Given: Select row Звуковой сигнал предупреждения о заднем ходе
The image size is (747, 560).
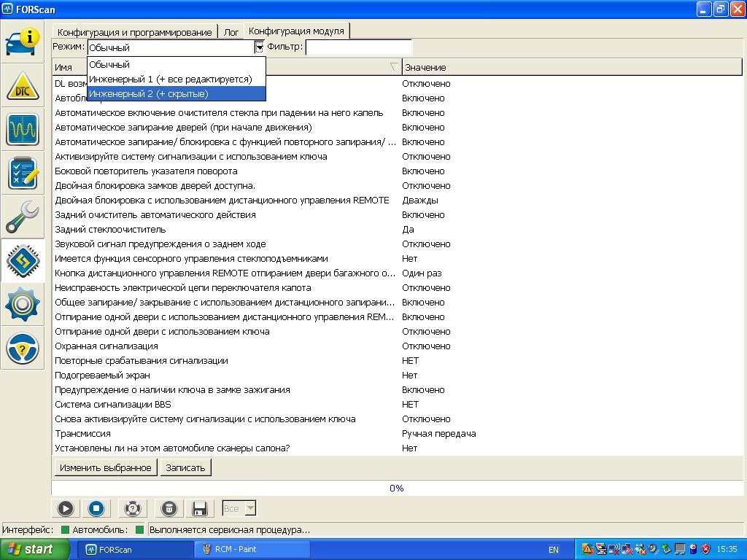Looking at the screenshot, I should click(396, 244).
